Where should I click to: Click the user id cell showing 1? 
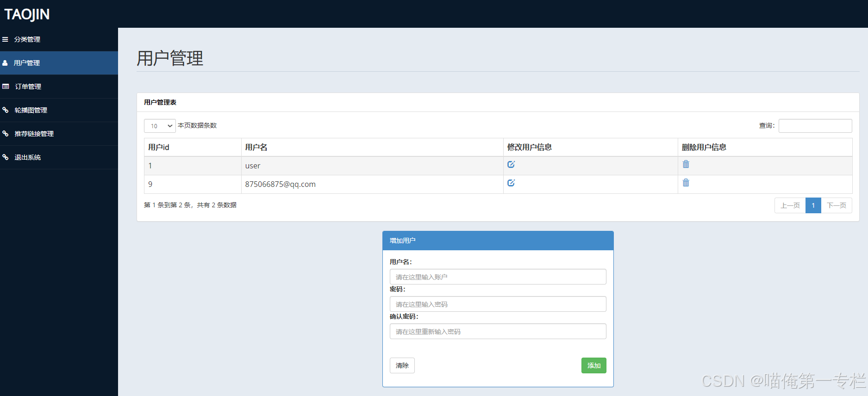point(193,166)
